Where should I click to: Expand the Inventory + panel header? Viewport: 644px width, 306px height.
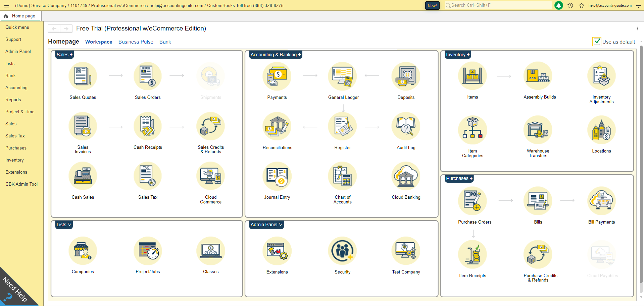click(x=458, y=55)
